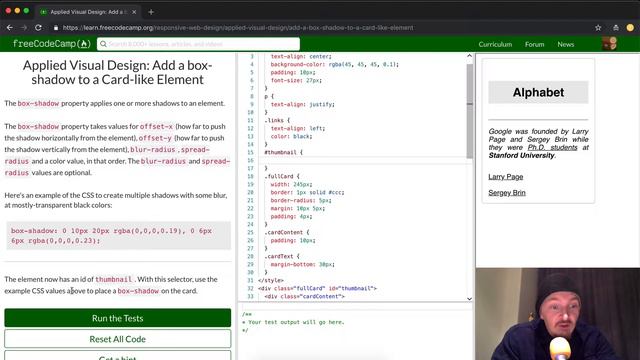Click the 'color: black;' code line

click(291, 136)
